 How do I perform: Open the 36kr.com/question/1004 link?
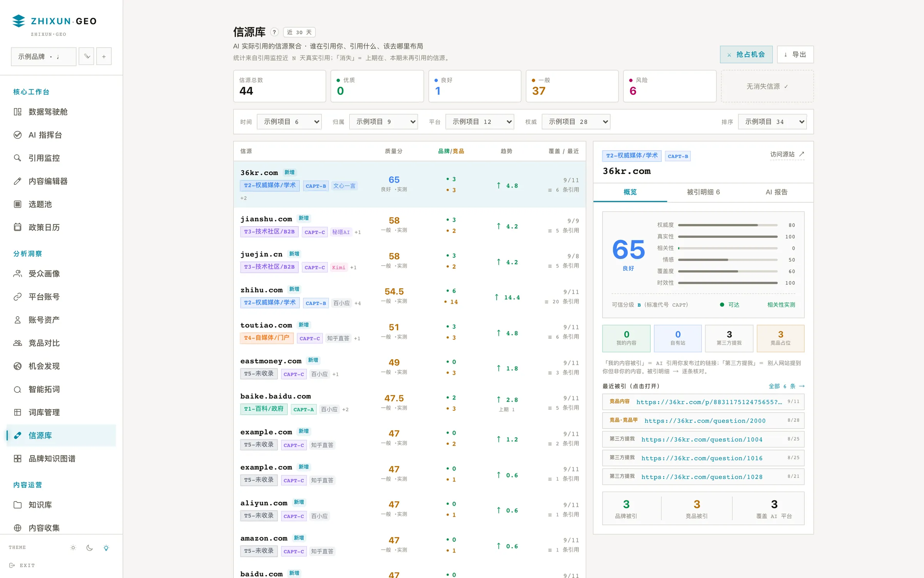point(702,439)
